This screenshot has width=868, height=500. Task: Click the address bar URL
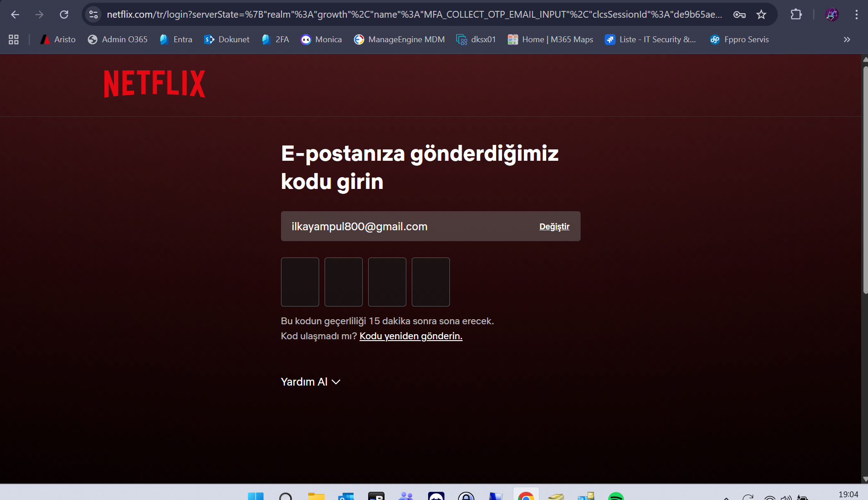(414, 15)
